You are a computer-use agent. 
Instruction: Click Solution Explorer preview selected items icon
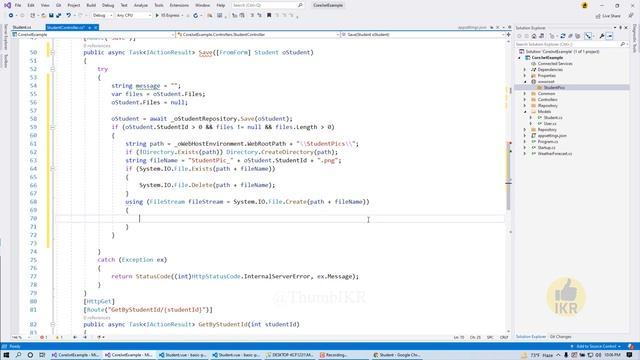pos(609,36)
